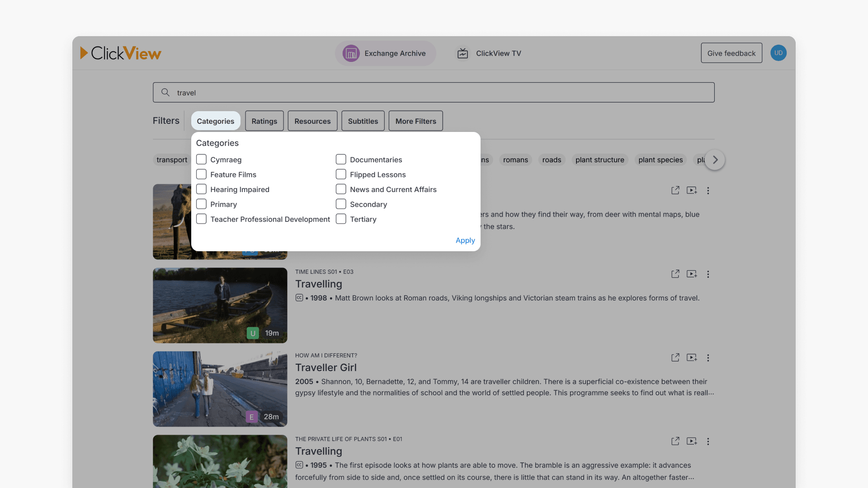This screenshot has width=868, height=488.
Task: Expand the More Filters dropdown
Action: [415, 121]
